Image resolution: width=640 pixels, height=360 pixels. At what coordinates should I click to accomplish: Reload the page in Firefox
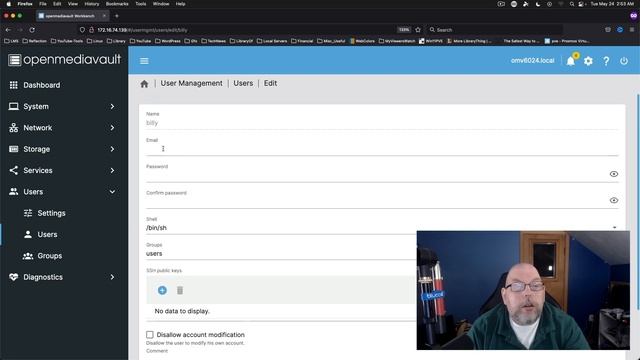(x=32, y=30)
